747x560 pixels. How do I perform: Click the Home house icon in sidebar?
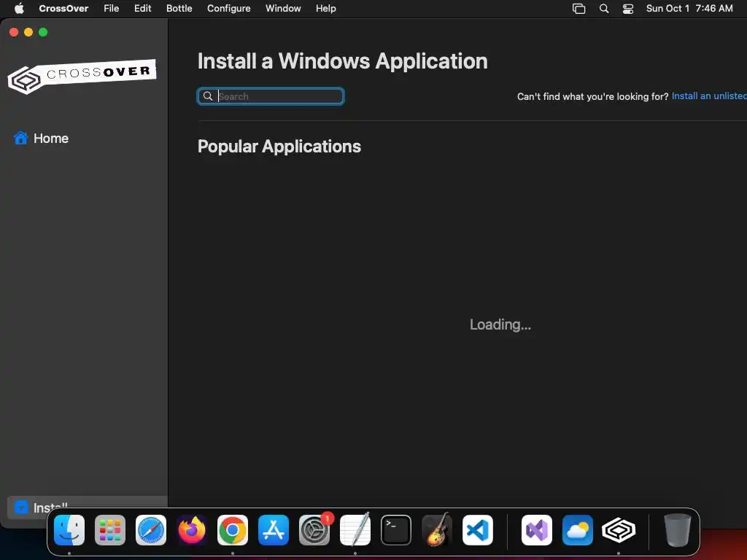[x=20, y=138]
